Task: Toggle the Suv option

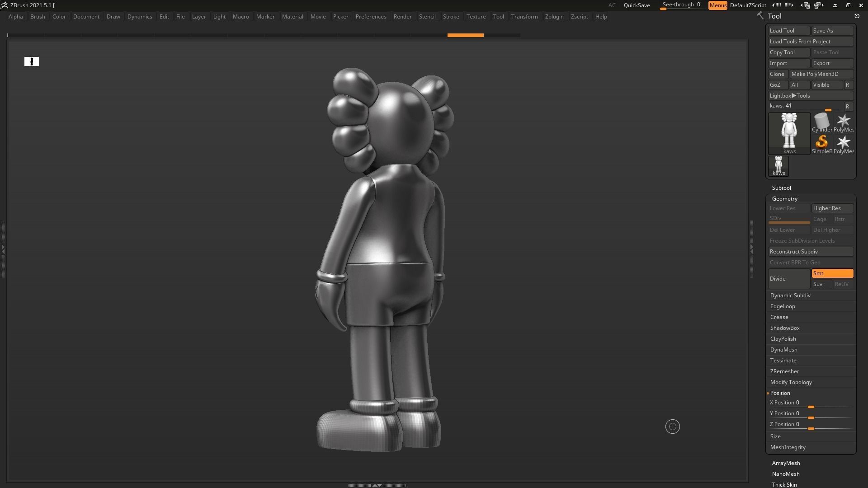Action: [x=821, y=284]
